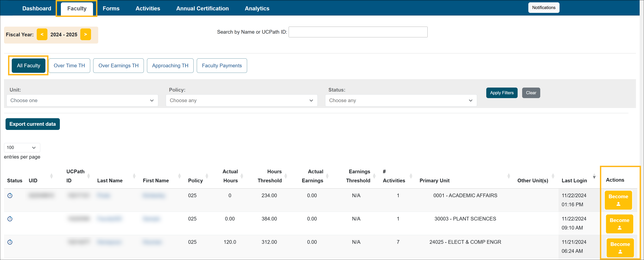The image size is (644, 260).
Task: Open last name link in Elect & Comp Engr row
Action: click(x=109, y=242)
